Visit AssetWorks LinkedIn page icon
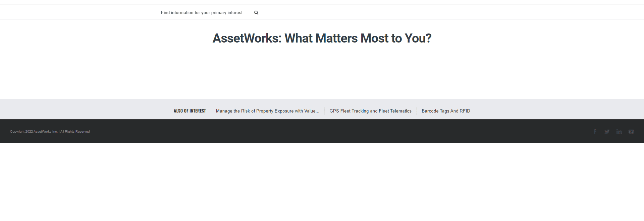Image resolution: width=644 pixels, height=221 pixels. [x=619, y=132]
